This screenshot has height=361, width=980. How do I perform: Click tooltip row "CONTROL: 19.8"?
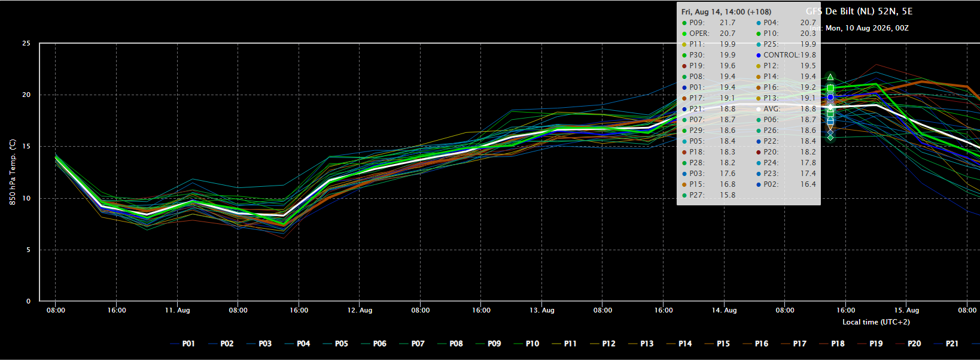[x=786, y=55]
